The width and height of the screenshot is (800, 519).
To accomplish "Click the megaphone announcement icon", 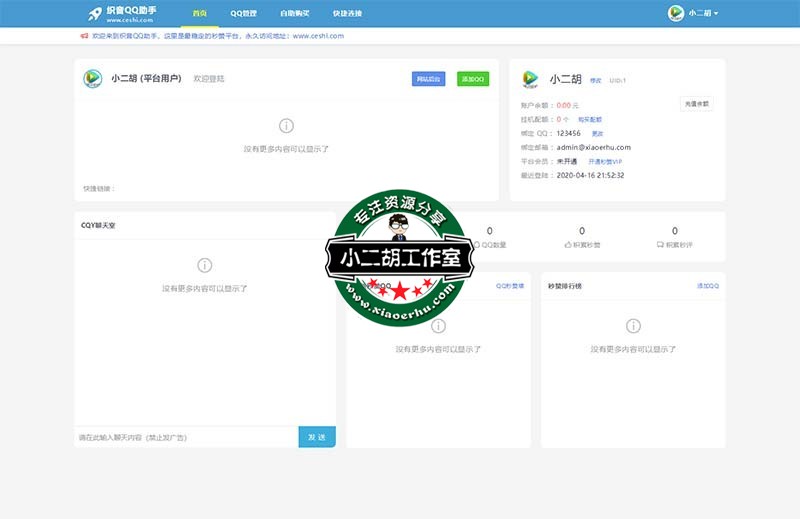I will click(x=84, y=35).
